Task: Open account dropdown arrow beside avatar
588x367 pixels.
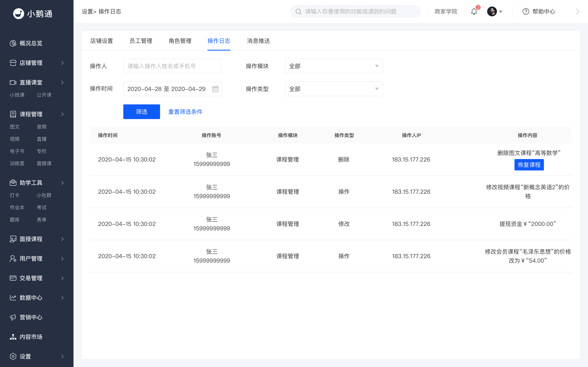Action: pos(501,12)
